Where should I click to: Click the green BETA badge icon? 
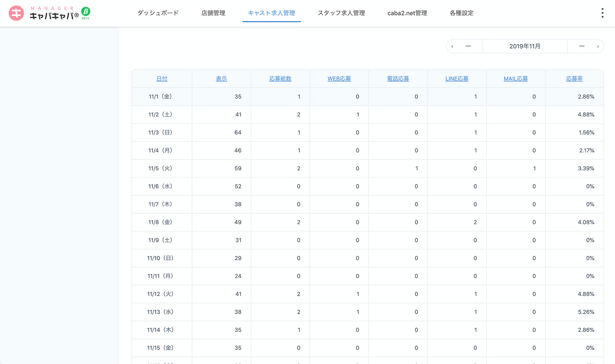(x=86, y=12)
